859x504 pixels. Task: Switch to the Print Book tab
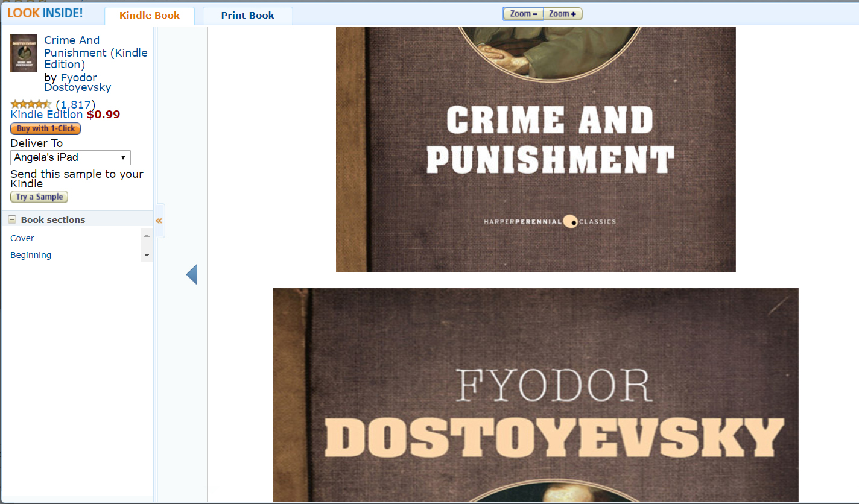click(247, 16)
